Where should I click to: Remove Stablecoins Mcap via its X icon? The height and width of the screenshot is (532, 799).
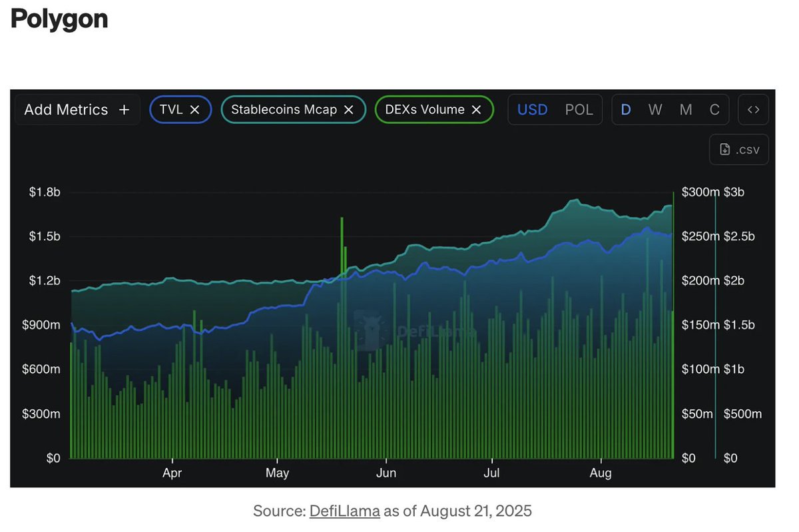click(349, 110)
